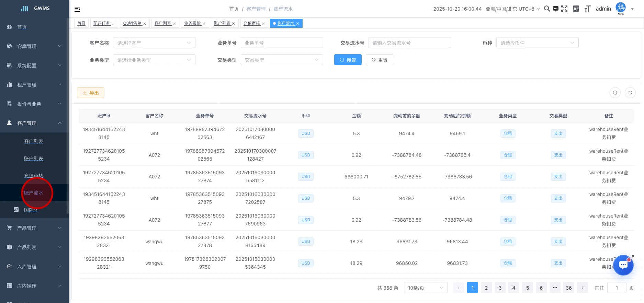
Task: Focus the 交易流水号 input field
Action: [409, 43]
